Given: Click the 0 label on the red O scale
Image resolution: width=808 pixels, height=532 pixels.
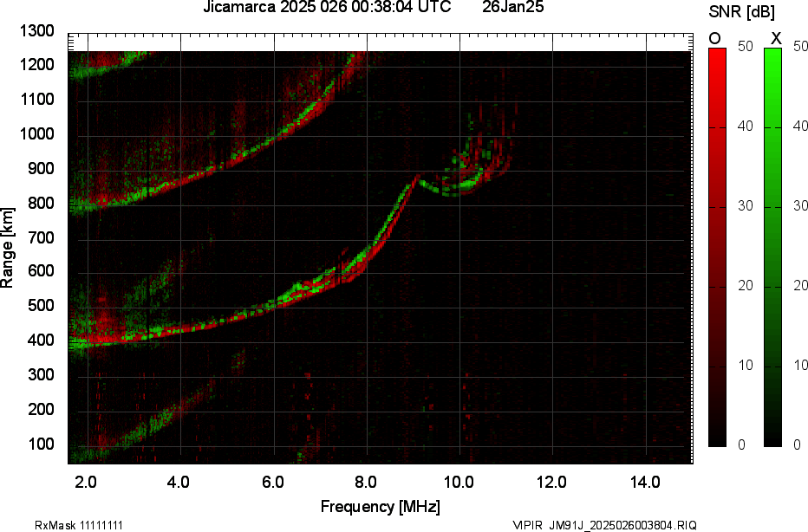Looking at the screenshot, I should [741, 444].
